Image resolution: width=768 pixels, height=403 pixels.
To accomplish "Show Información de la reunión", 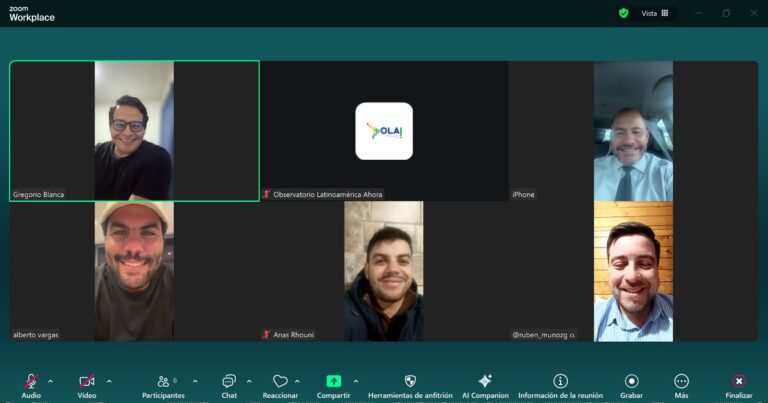I will tap(560, 386).
